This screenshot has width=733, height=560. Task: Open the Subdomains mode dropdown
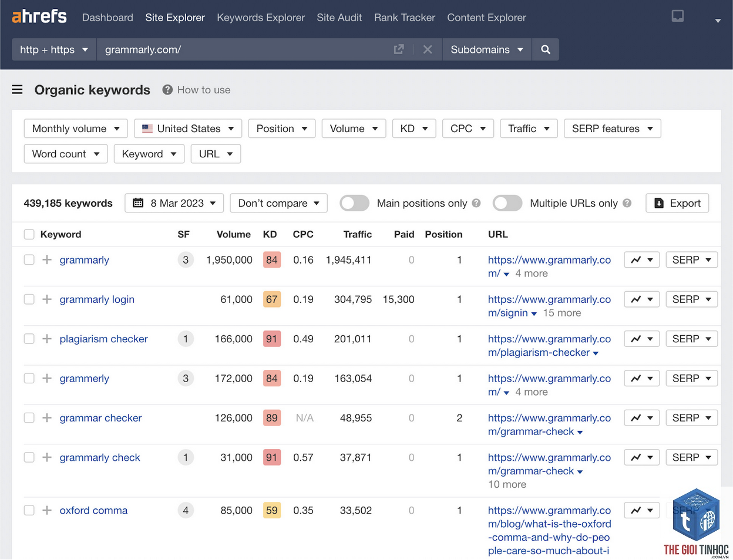[x=487, y=49]
